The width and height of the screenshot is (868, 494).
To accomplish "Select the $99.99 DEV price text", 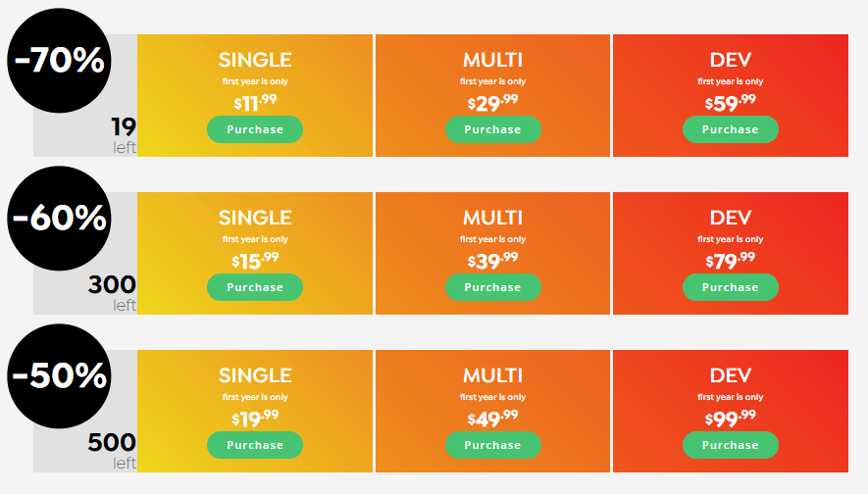I will coord(730,418).
